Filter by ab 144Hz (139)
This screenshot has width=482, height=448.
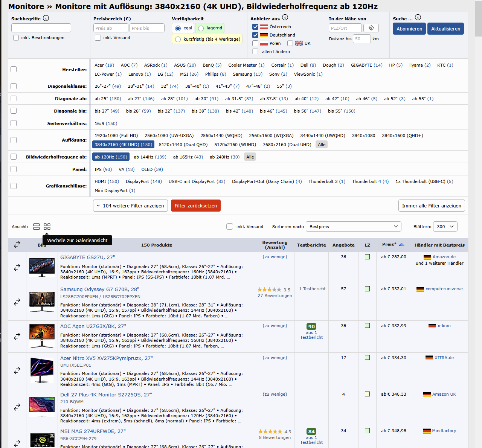point(150,157)
